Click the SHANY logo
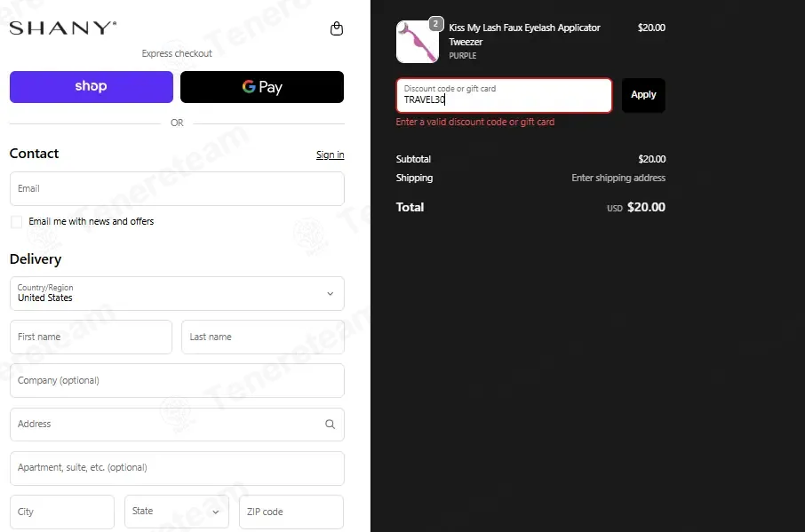 click(x=63, y=28)
